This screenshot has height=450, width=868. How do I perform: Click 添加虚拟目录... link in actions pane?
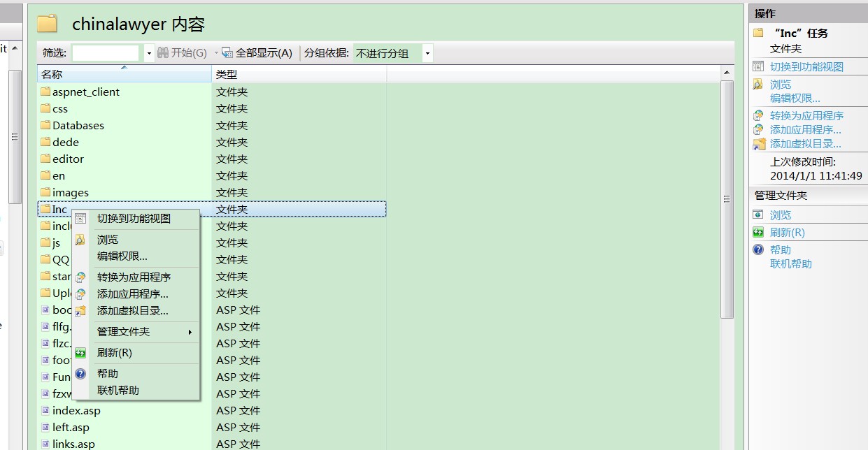click(x=806, y=144)
